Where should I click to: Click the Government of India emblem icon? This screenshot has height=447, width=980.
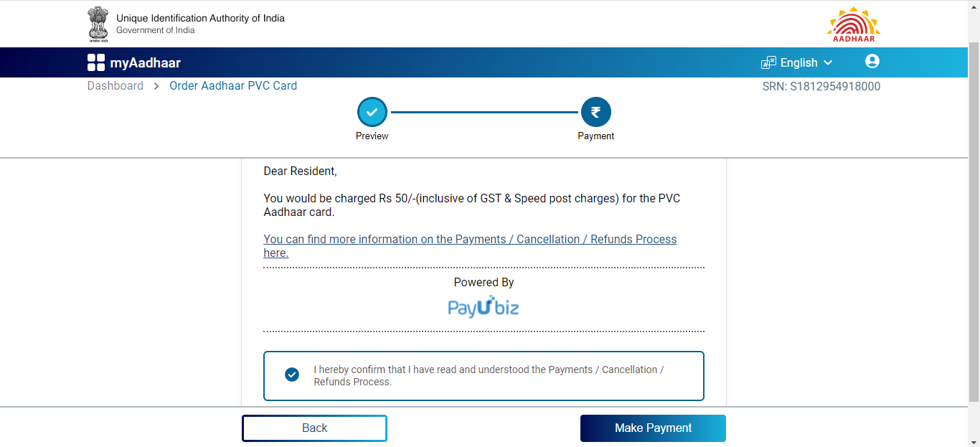tap(97, 24)
